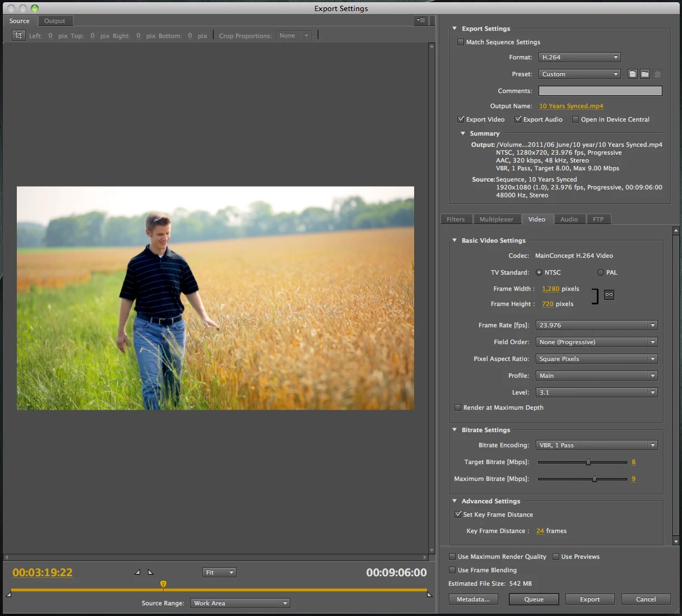Select the crop tool icon
The height and width of the screenshot is (616, 682).
click(x=18, y=35)
